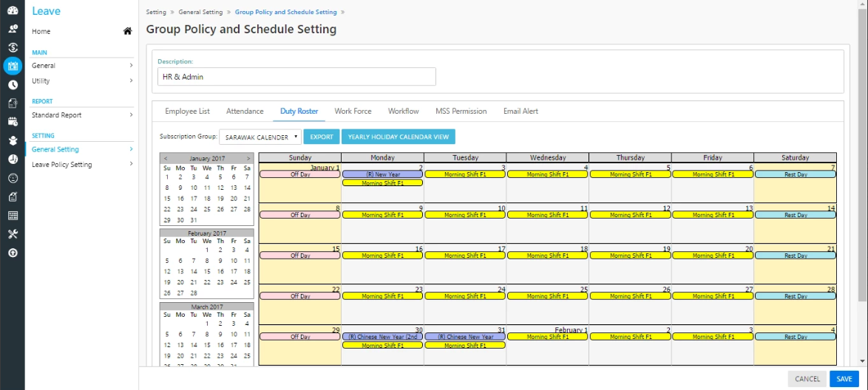Go to the previous month arrow in the mini calendar

click(x=166, y=158)
